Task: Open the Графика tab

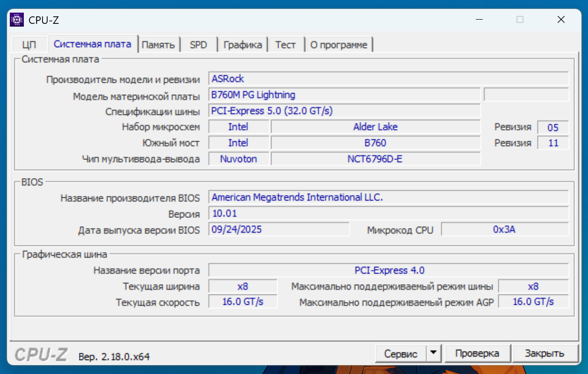Action: pos(243,45)
